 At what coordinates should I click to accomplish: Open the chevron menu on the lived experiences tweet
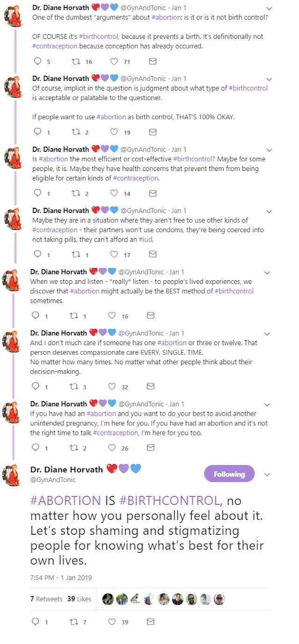267,272
